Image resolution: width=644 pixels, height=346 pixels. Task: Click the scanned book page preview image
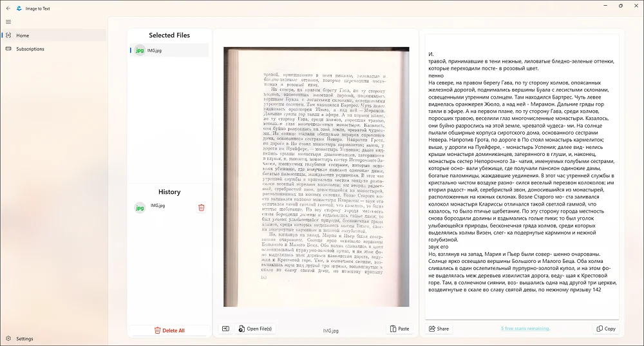pyautogui.click(x=316, y=177)
